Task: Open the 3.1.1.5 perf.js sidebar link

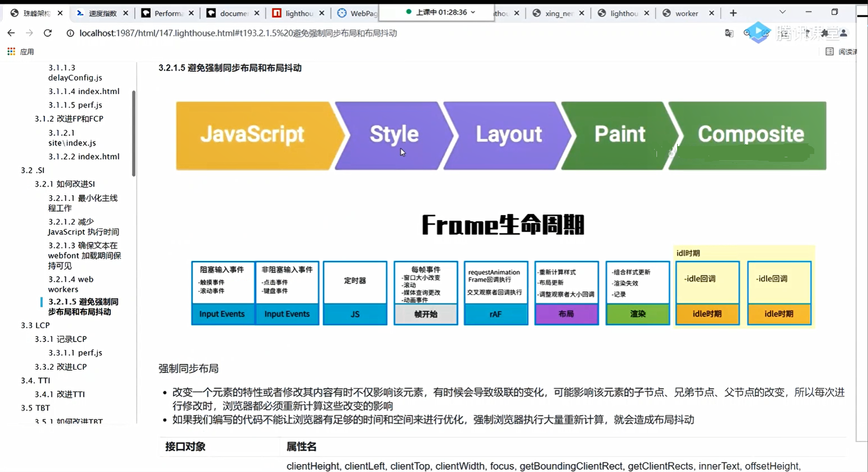Action: click(x=75, y=105)
